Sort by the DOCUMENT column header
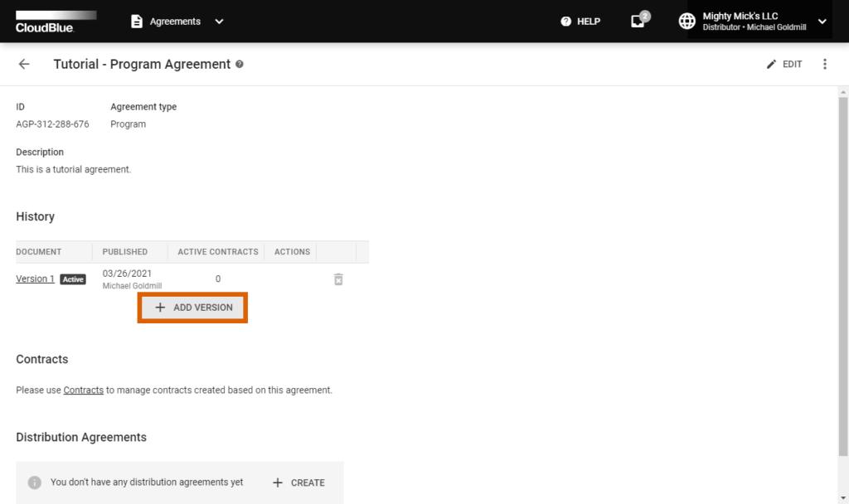849x504 pixels. coord(39,251)
